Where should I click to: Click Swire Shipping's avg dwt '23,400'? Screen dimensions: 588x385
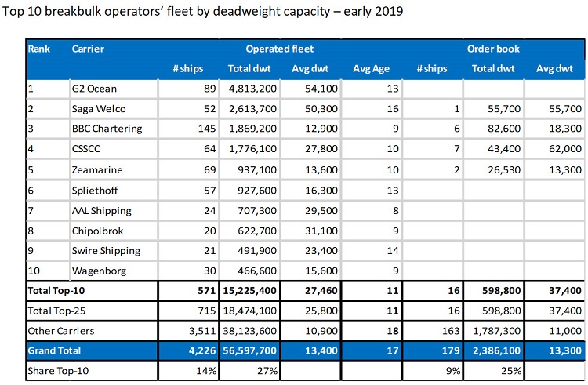click(x=321, y=251)
